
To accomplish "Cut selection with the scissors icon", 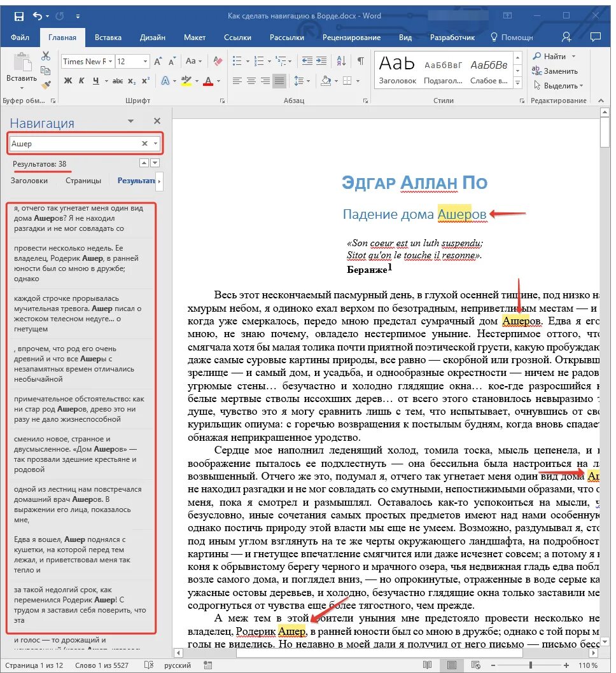I will pyautogui.click(x=46, y=56).
